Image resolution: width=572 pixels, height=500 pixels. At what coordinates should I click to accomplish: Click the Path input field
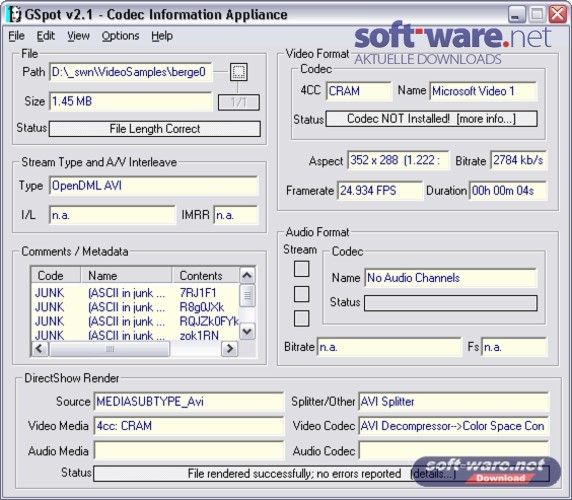[x=131, y=72]
